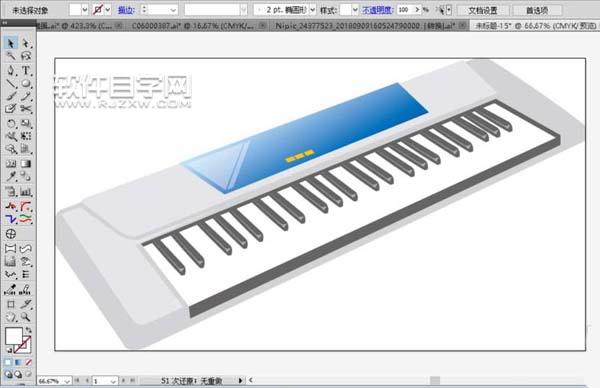Viewport: 600px width, 388px height.
Task: Open the stroke color dropdown
Action: [x=108, y=10]
